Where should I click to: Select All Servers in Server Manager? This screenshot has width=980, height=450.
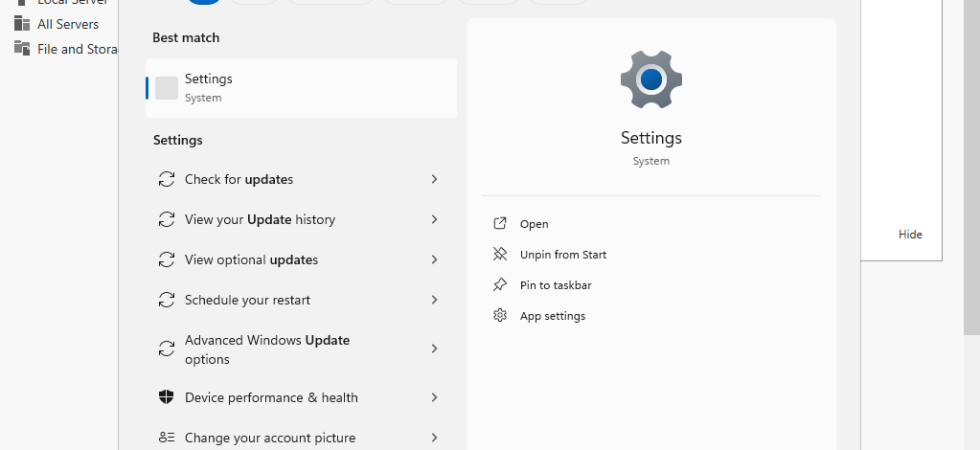[68, 24]
